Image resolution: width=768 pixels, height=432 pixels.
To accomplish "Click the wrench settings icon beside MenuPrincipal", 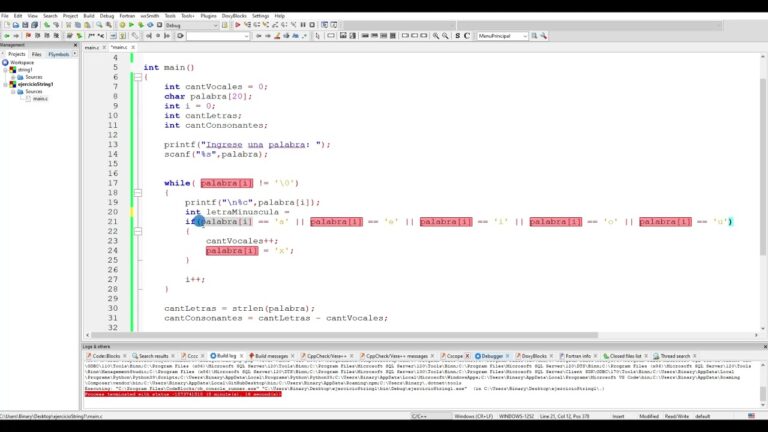I will pyautogui.click(x=544, y=36).
